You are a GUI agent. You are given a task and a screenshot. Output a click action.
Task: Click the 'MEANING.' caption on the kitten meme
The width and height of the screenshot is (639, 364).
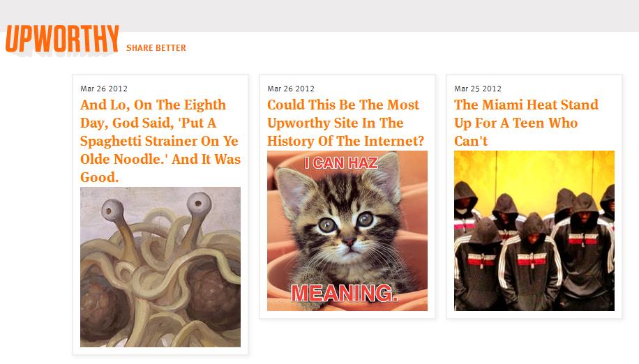(x=344, y=293)
